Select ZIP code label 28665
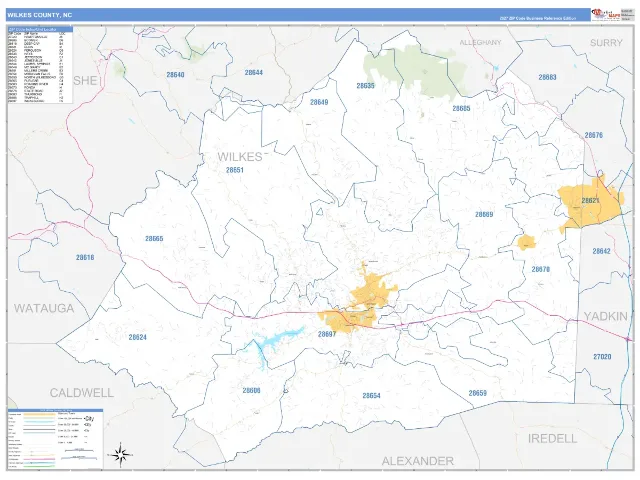Screen dimensions: 640x480 [x=154, y=238]
